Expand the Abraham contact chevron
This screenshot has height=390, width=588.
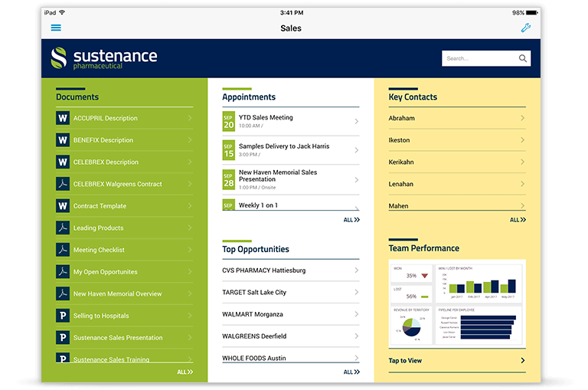[x=522, y=118]
